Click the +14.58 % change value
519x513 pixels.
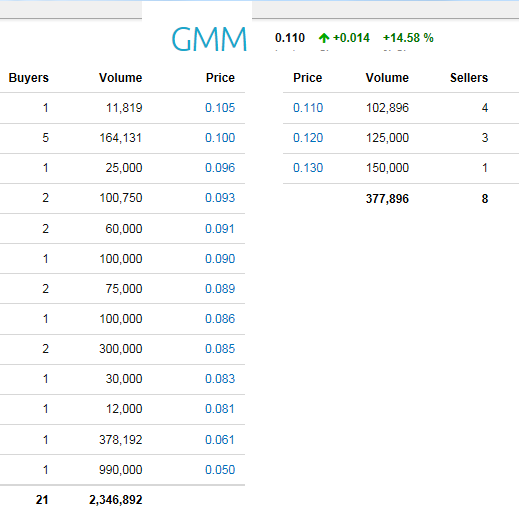(x=408, y=38)
